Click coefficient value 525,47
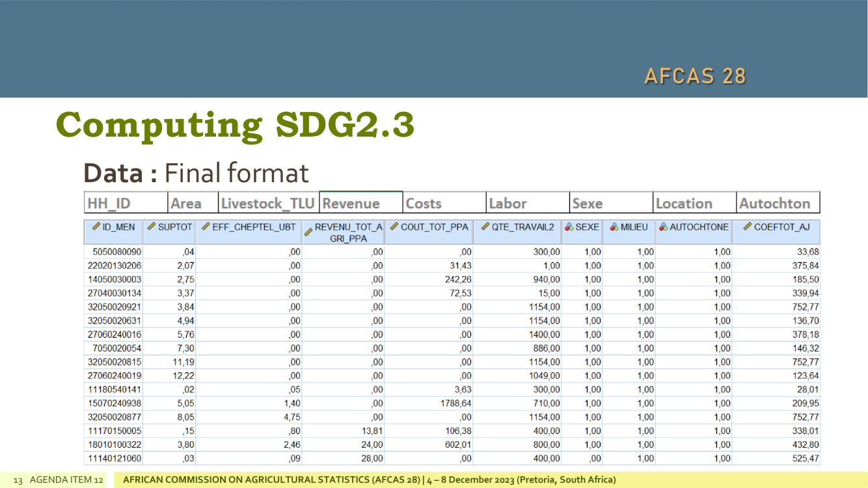The width and height of the screenshot is (868, 488). point(806,459)
